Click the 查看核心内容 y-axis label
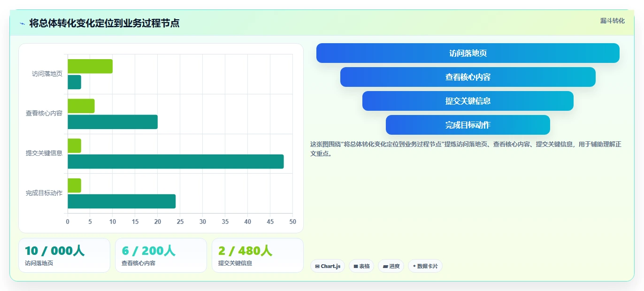Viewport: 644px width, 291px height. pos(44,114)
